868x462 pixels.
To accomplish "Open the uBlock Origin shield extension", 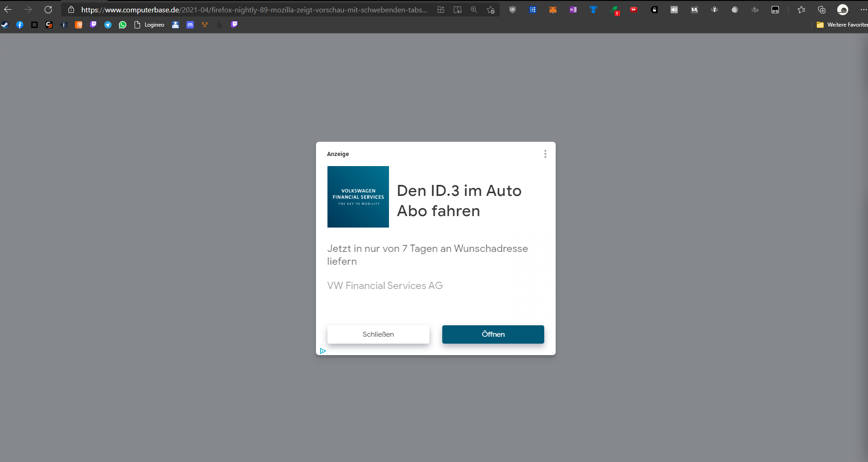I will point(513,10).
